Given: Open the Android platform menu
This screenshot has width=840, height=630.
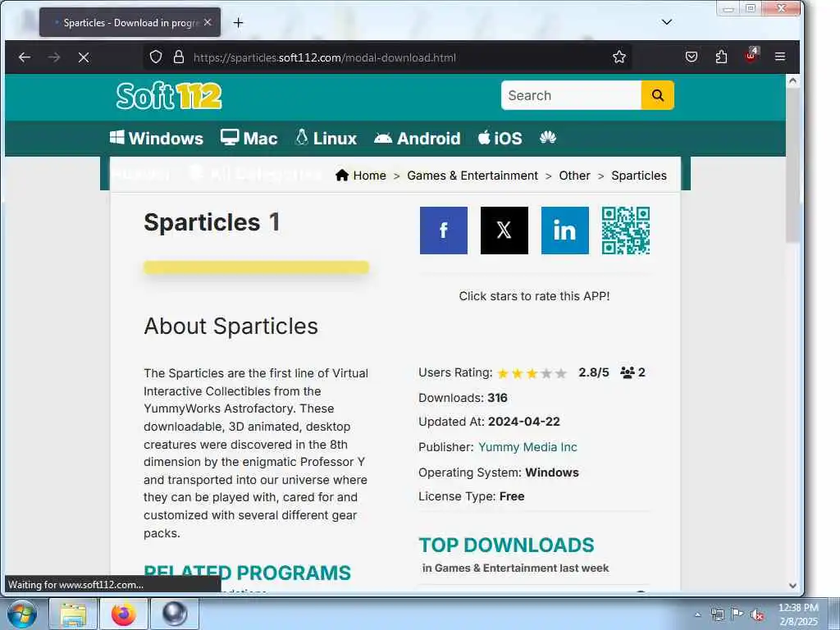Looking at the screenshot, I should coord(417,138).
